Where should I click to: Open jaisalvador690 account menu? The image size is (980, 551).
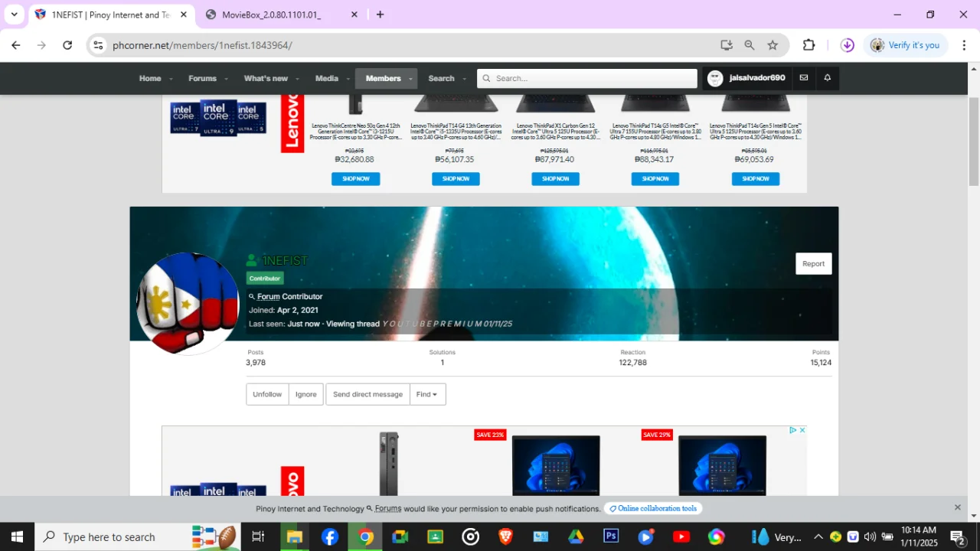[746, 78]
